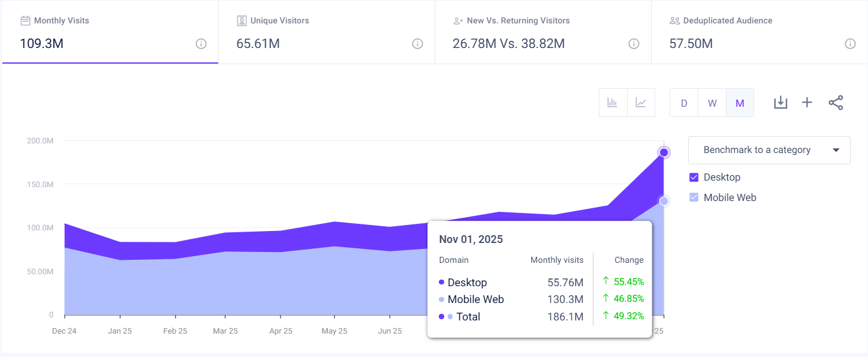Click the Desktop purple legend dot

(x=442, y=282)
